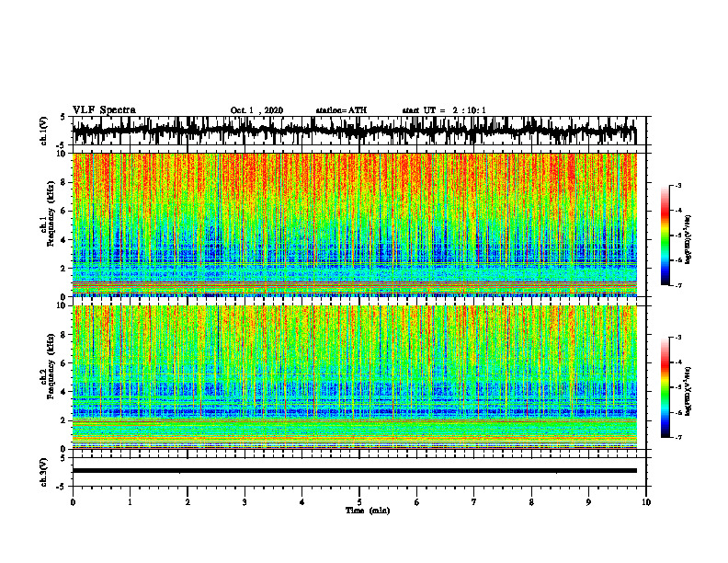Select the "start UT = 2 :10: 1" label
The width and height of the screenshot is (728, 563).
tap(444, 110)
